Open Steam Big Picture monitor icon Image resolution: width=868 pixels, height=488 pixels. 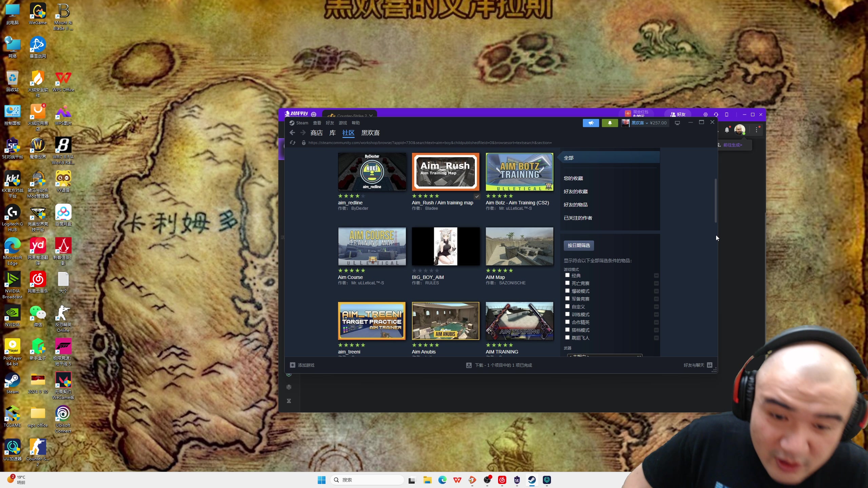(677, 123)
